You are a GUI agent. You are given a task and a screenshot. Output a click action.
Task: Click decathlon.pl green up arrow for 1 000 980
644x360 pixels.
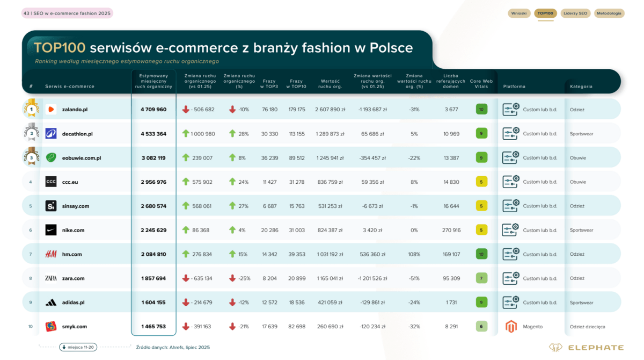[186, 133]
